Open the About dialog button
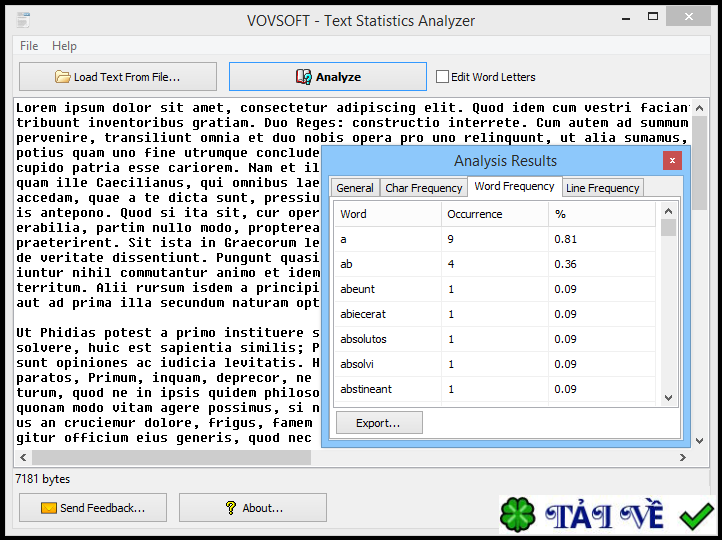722x540 pixels. [x=253, y=508]
